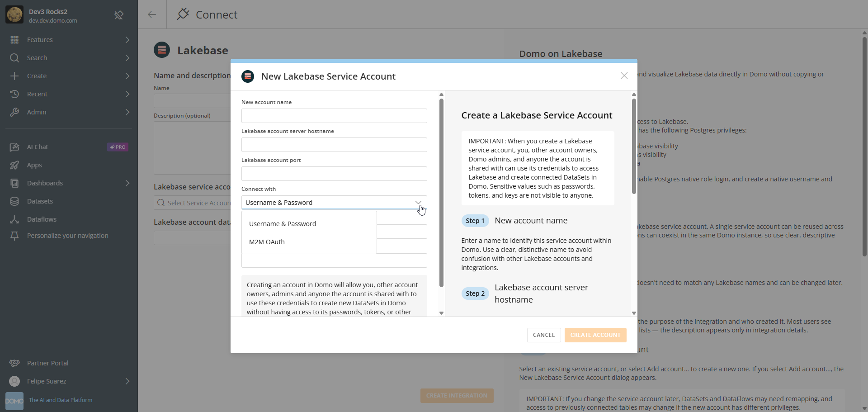
Task: Click the Search magnifier icon in sidebar
Action: click(14, 58)
